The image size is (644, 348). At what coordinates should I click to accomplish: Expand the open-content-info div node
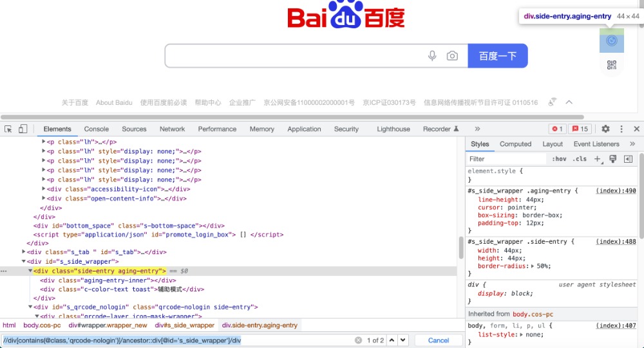[x=44, y=198]
